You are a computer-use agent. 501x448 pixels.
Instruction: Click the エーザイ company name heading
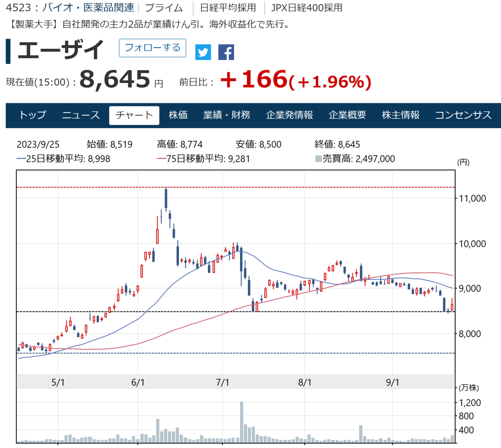tap(61, 50)
